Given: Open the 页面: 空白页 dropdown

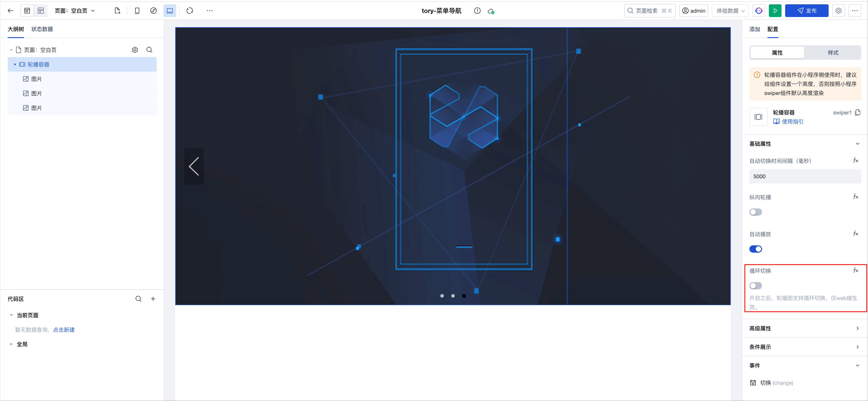Looking at the screenshot, I should click(x=75, y=11).
